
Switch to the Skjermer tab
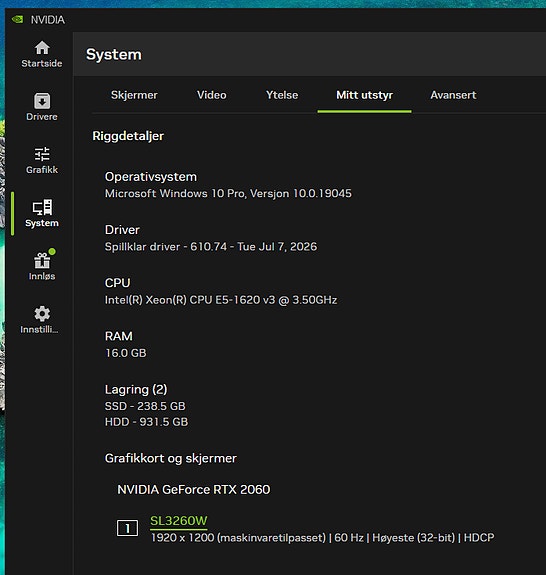coord(134,95)
